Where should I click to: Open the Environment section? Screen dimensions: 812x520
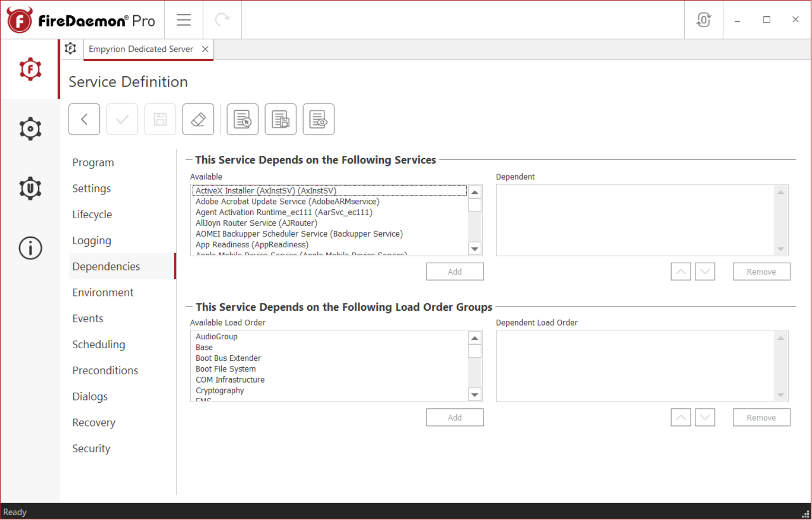coord(103,292)
